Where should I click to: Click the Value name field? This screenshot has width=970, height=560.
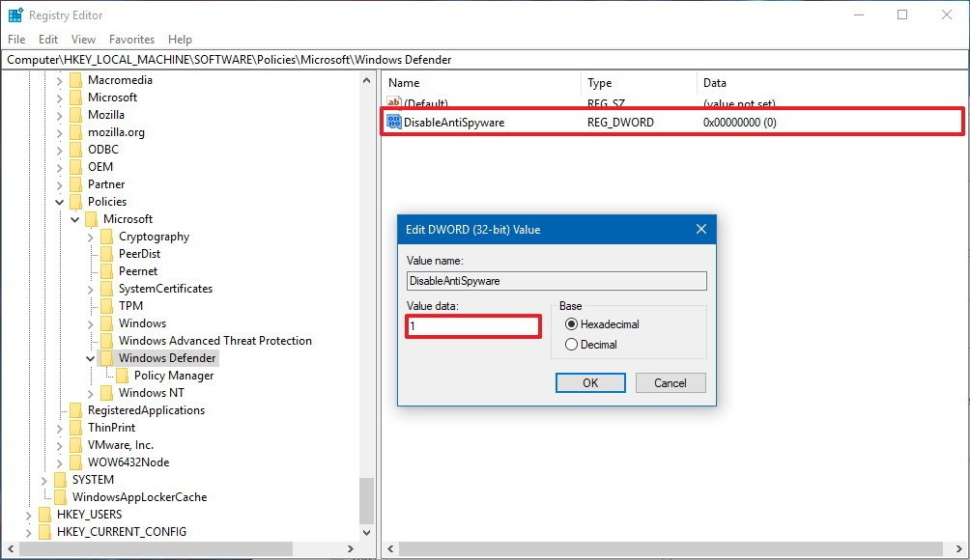point(556,281)
